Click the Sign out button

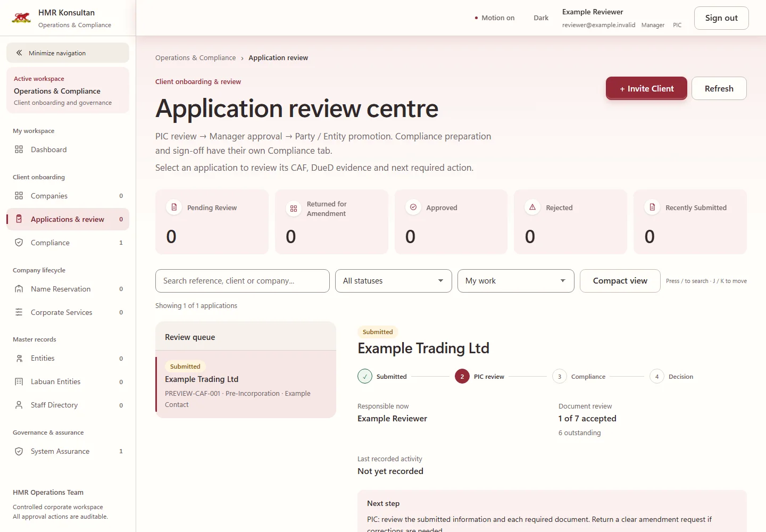pyautogui.click(x=721, y=18)
